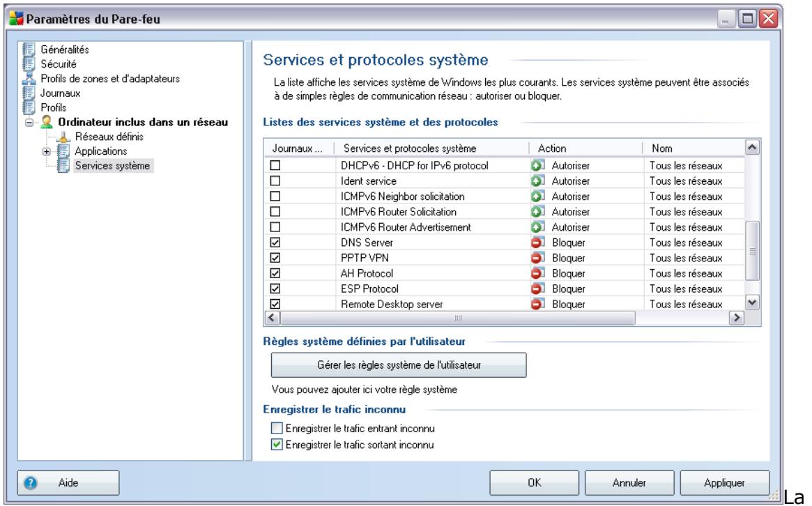Select the Applications tree item
This screenshot has height=506, width=812.
tap(101, 151)
